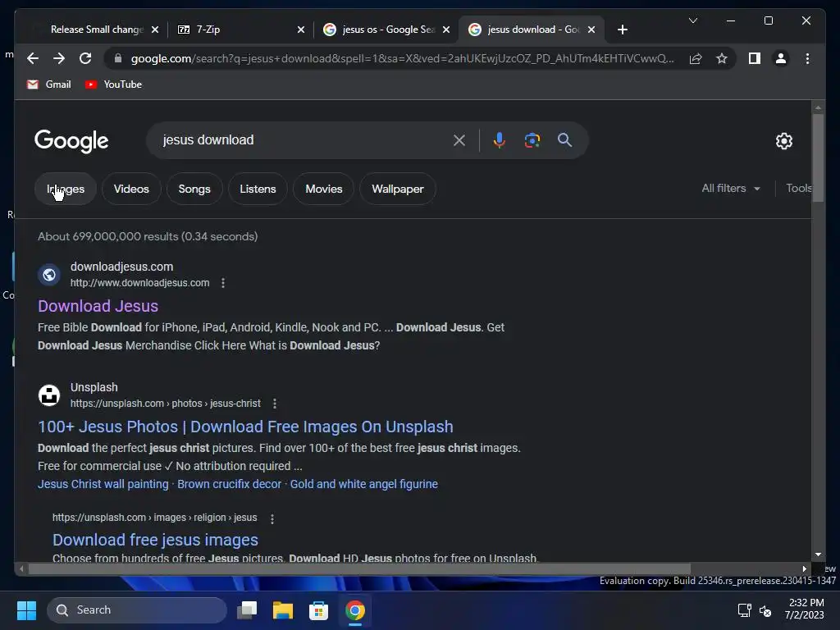
Task: Open the Download Jesus result link
Action: (x=98, y=306)
